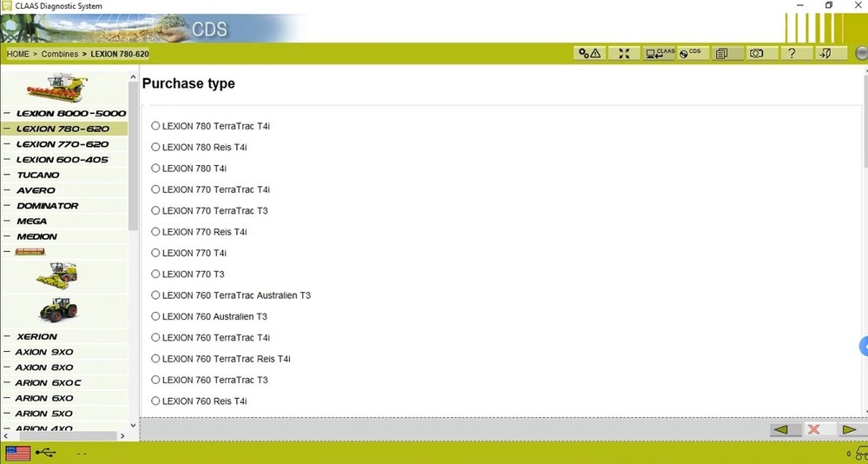This screenshot has width=868, height=464.
Task: Select LEXION 780 TerraTrac T4i radio button
Action: coord(155,126)
